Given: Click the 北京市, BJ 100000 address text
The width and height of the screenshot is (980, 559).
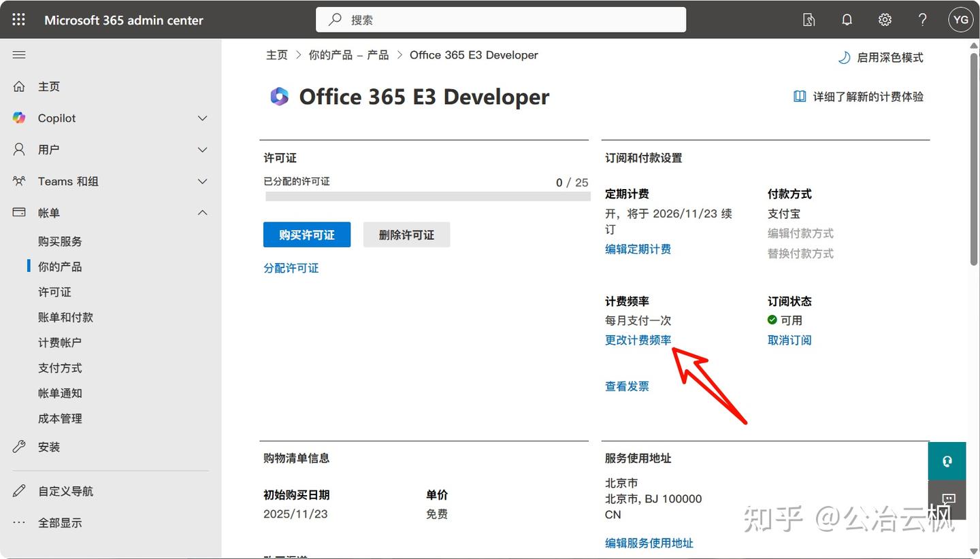Looking at the screenshot, I should coord(653,498).
